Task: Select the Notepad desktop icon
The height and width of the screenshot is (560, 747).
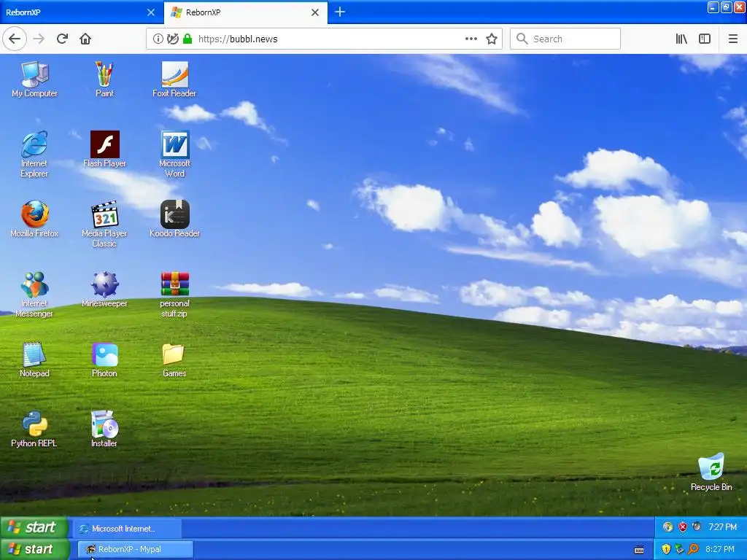Action: (34, 359)
